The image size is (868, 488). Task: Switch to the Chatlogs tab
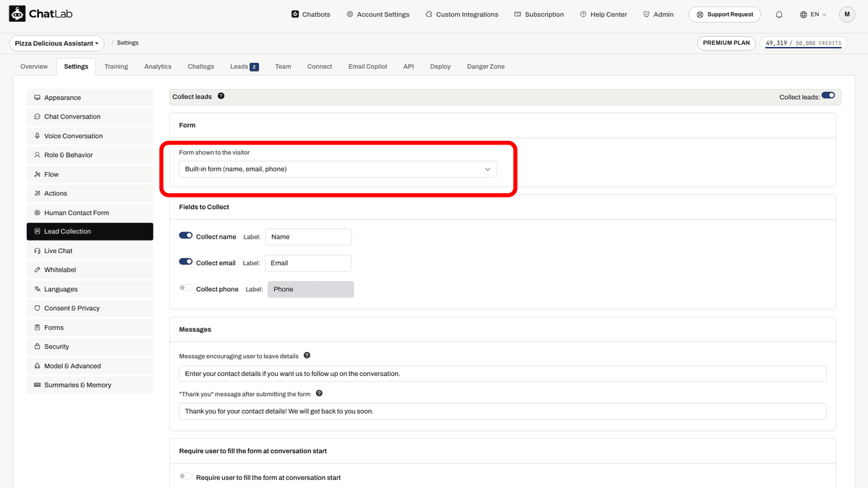(x=200, y=67)
